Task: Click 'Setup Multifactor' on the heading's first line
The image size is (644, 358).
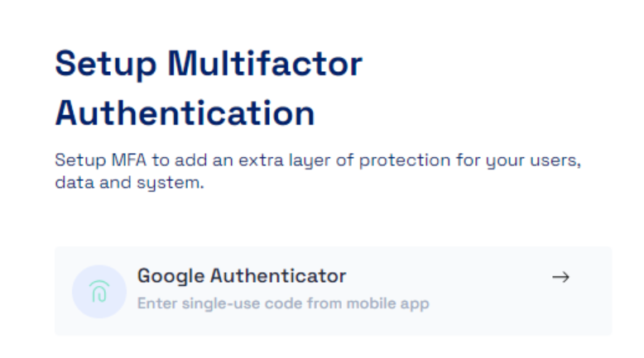Action: click(x=209, y=64)
